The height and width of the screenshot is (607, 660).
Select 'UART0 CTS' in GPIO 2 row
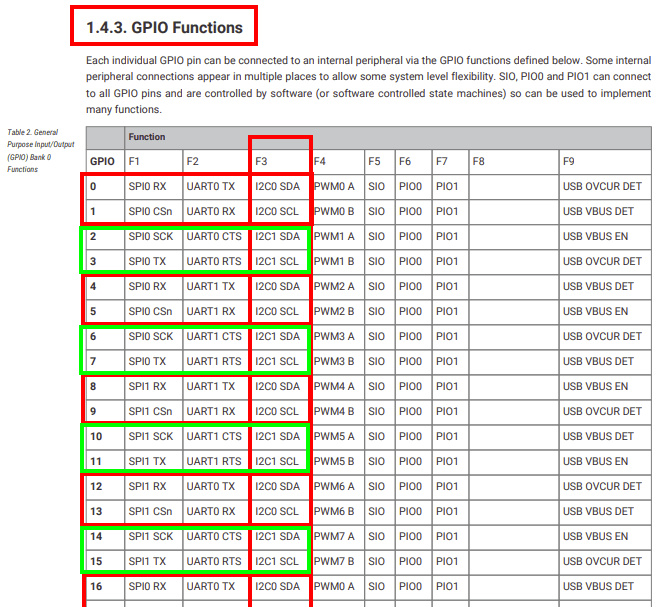(x=214, y=237)
